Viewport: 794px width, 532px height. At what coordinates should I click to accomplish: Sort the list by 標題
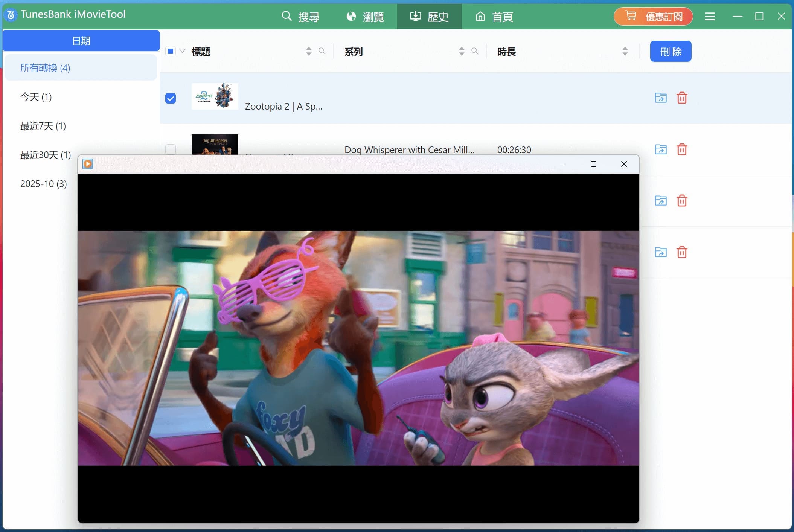coord(309,51)
